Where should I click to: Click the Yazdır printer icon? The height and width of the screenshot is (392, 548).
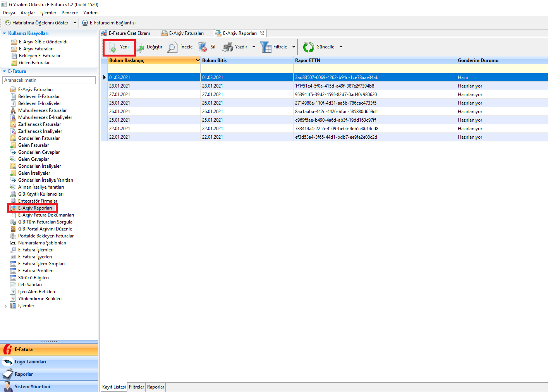[x=227, y=47]
